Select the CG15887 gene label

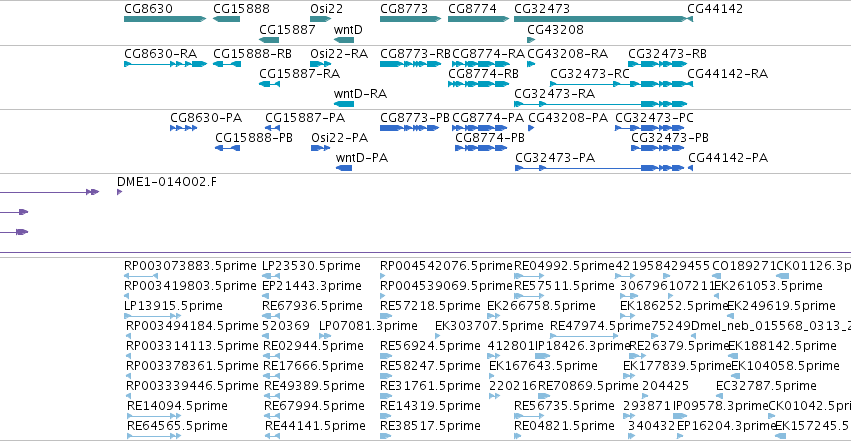(x=287, y=29)
